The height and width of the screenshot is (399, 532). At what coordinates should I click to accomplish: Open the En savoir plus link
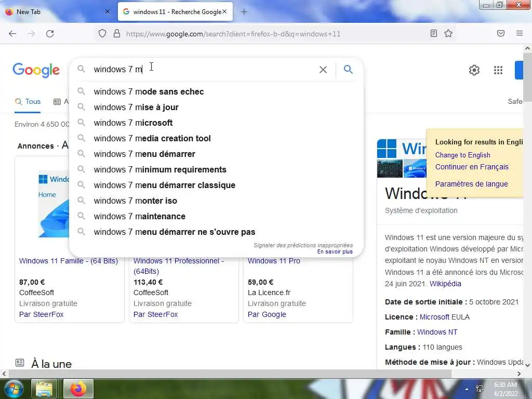[335, 251]
